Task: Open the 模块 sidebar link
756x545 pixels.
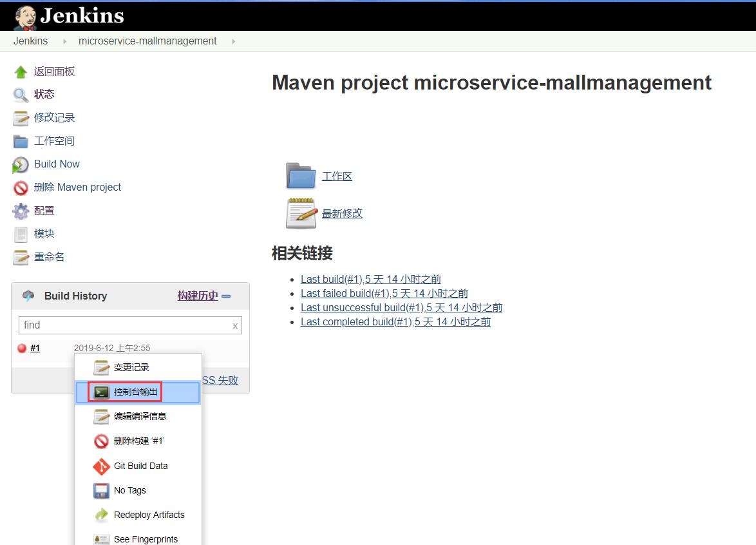Action: [44, 234]
